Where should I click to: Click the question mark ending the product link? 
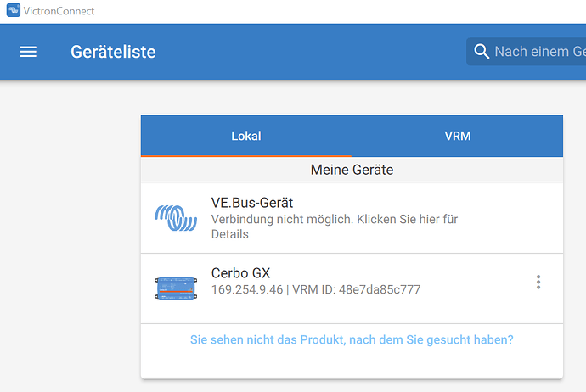coord(510,339)
